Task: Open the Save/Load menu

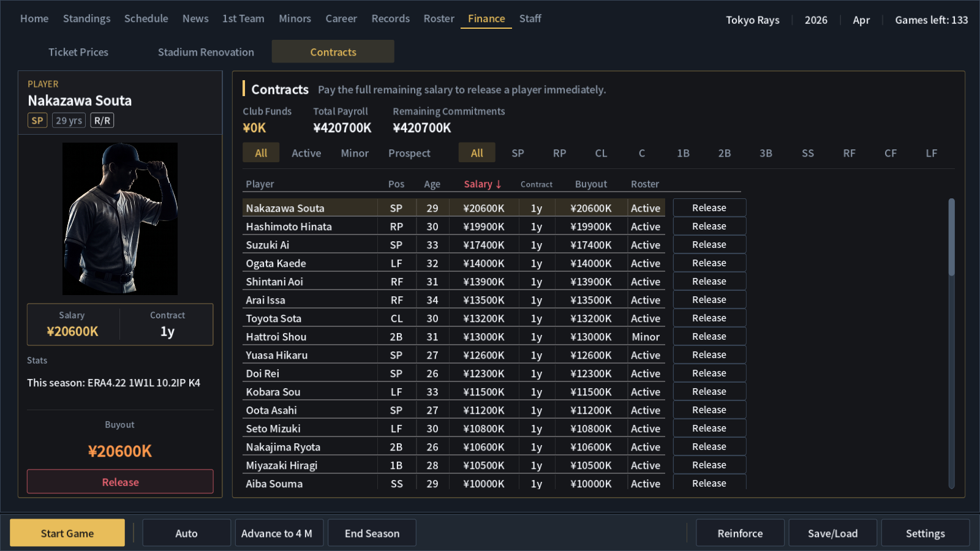Action: coord(832,533)
